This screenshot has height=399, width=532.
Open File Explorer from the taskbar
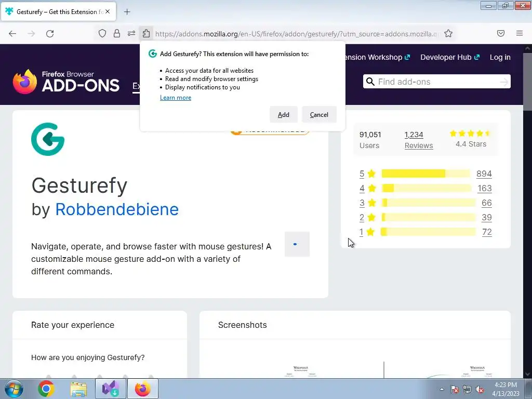(x=78, y=389)
